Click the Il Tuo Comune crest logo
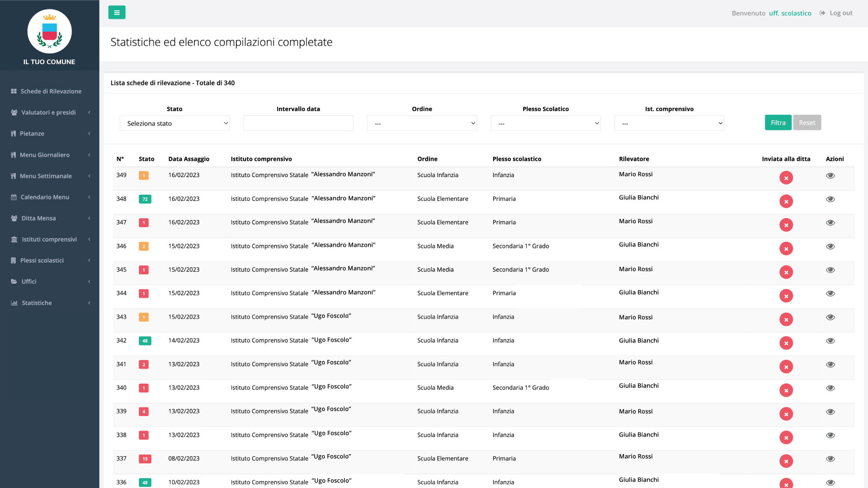 coord(50,31)
